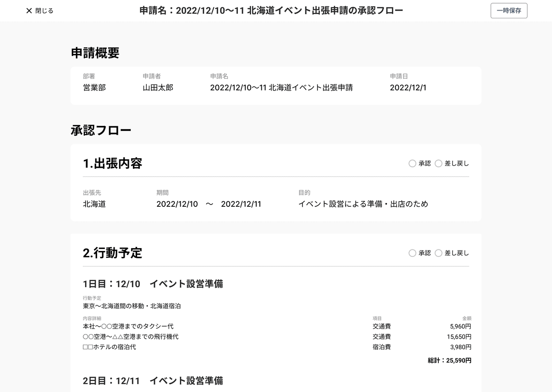Click the trip end date 2022/12/11
Image resolution: width=552 pixels, height=392 pixels.
(x=241, y=204)
